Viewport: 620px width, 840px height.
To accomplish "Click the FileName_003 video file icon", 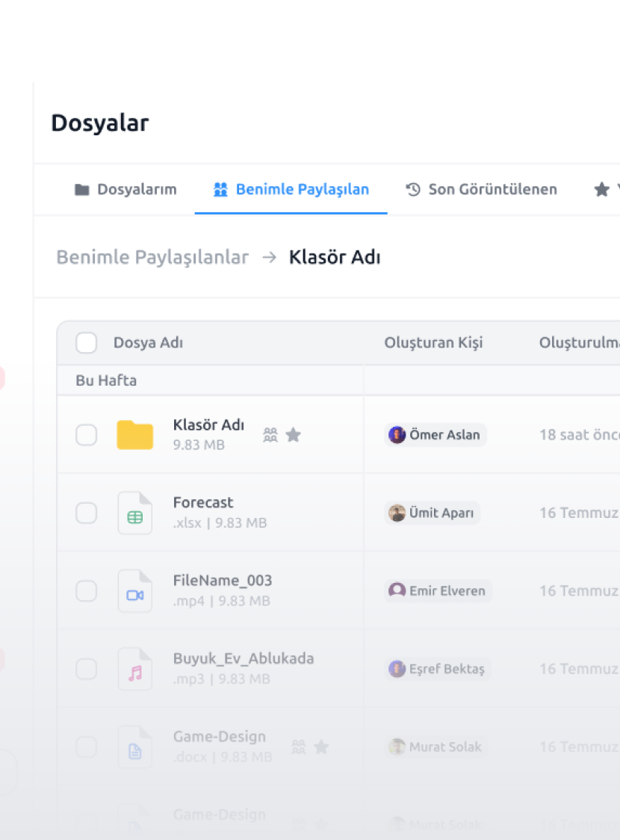I will click(x=134, y=591).
